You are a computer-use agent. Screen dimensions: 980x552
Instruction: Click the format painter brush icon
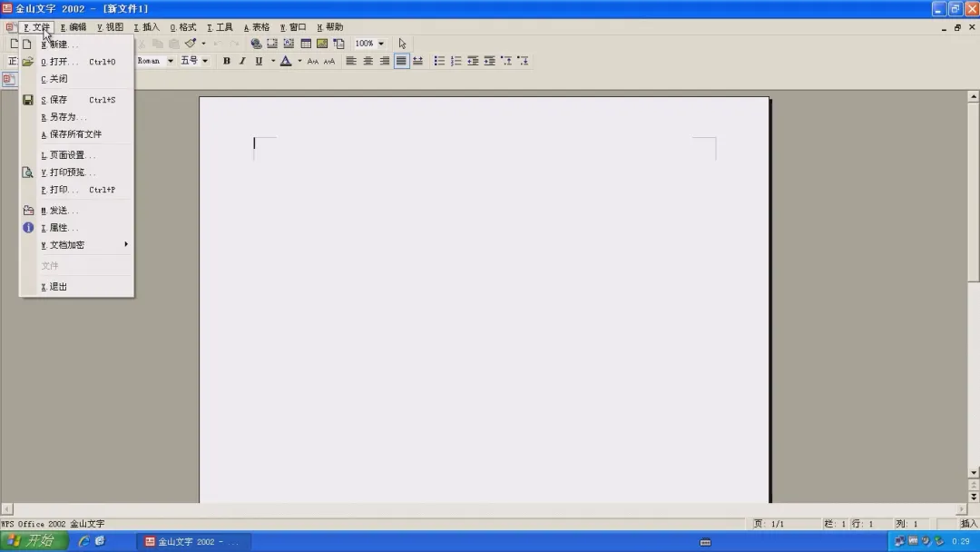(191, 44)
